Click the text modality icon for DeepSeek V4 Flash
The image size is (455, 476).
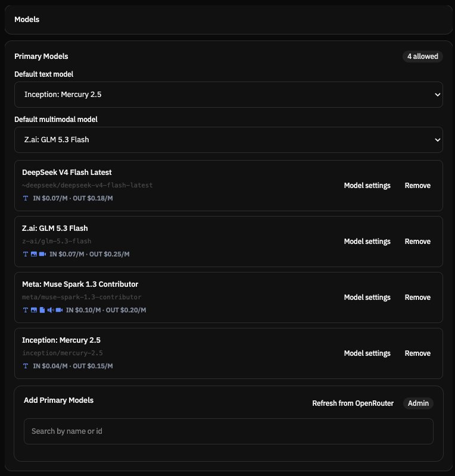pyautogui.click(x=26, y=198)
